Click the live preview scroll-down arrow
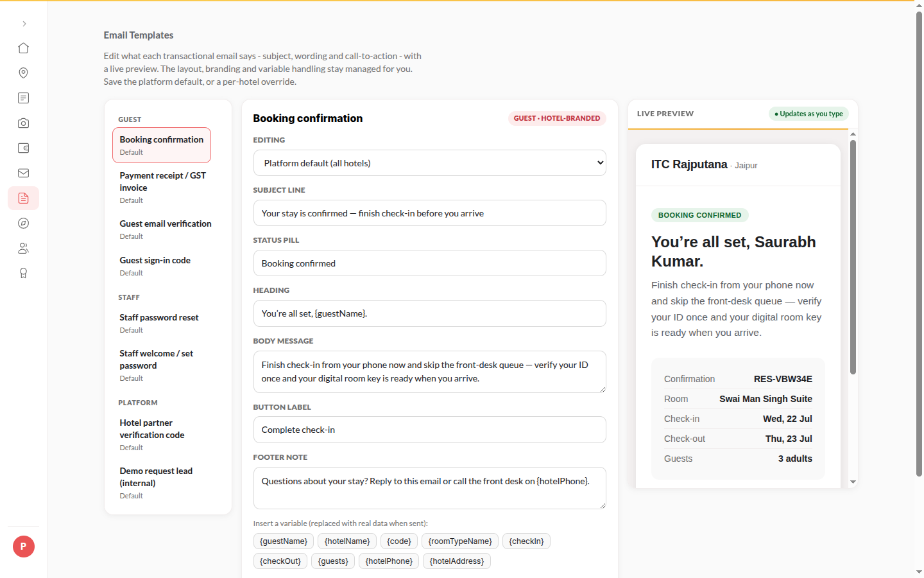Screen dimensions: 924x578 coord(853,482)
